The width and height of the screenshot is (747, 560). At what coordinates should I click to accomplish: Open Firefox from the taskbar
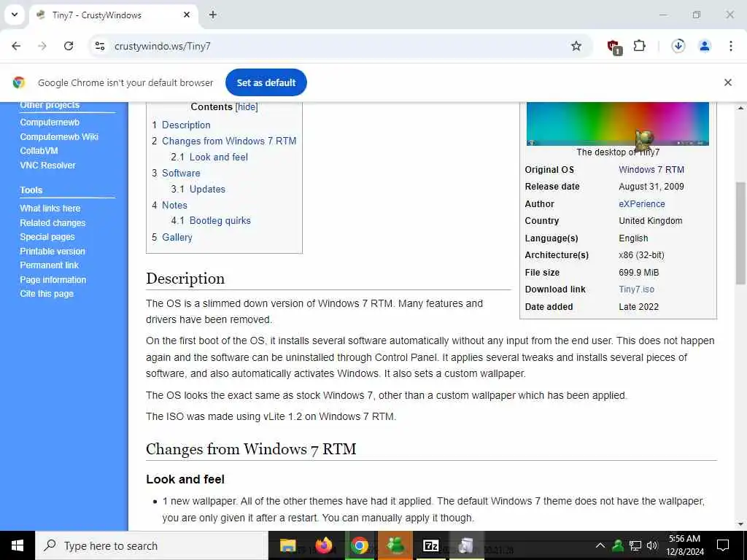click(323, 545)
